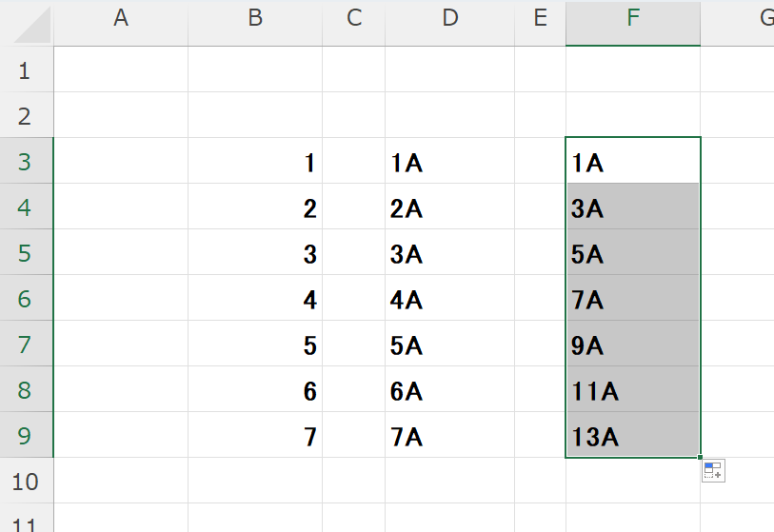The image size is (774, 532).
Task: Select the row 3 header
Action: click(x=26, y=162)
